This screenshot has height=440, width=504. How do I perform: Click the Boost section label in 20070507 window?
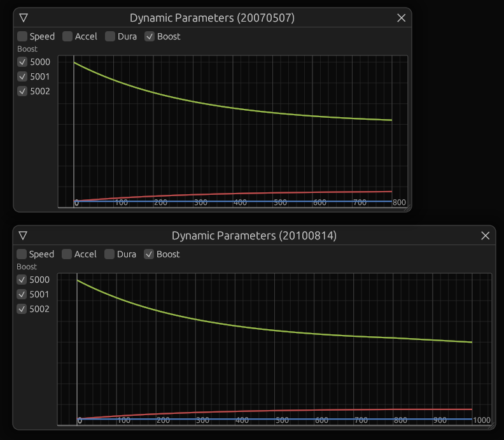point(27,49)
